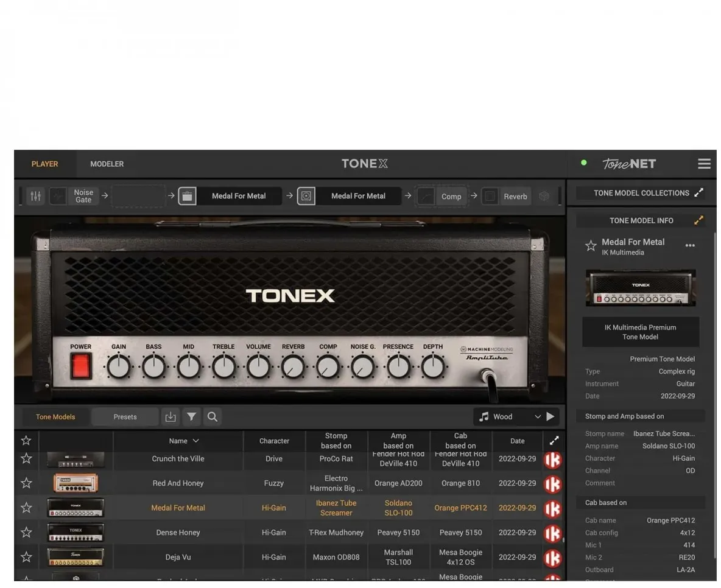Click the Stomp based on column header
Viewport: 721px width, 588px height.
336,441
